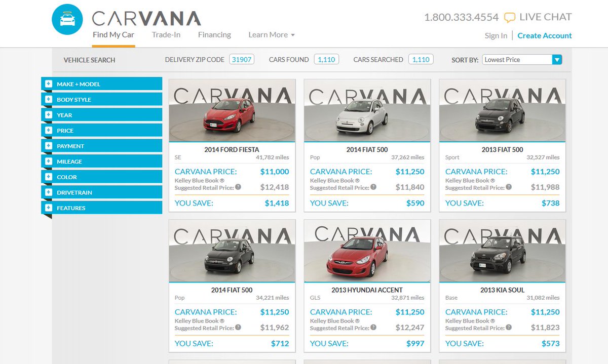Open Live Chat speech bubble icon
Screen dimensions: 608x364
tap(509, 18)
